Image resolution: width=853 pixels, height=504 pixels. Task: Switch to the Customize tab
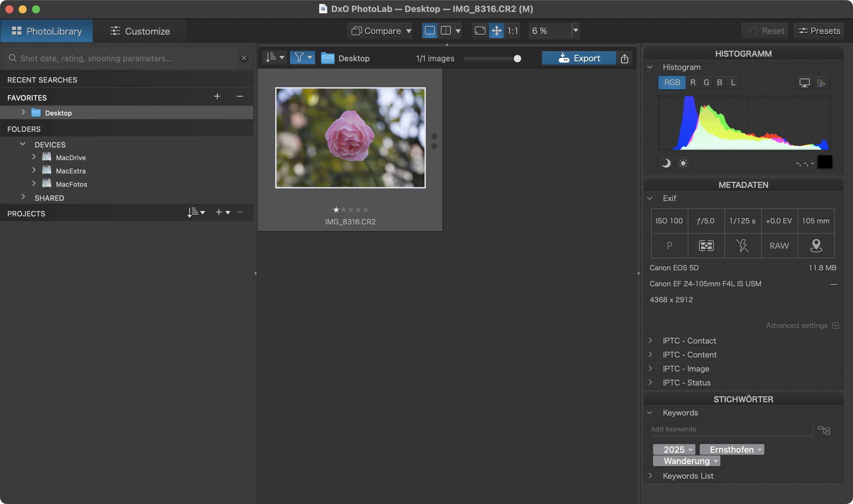coord(140,31)
